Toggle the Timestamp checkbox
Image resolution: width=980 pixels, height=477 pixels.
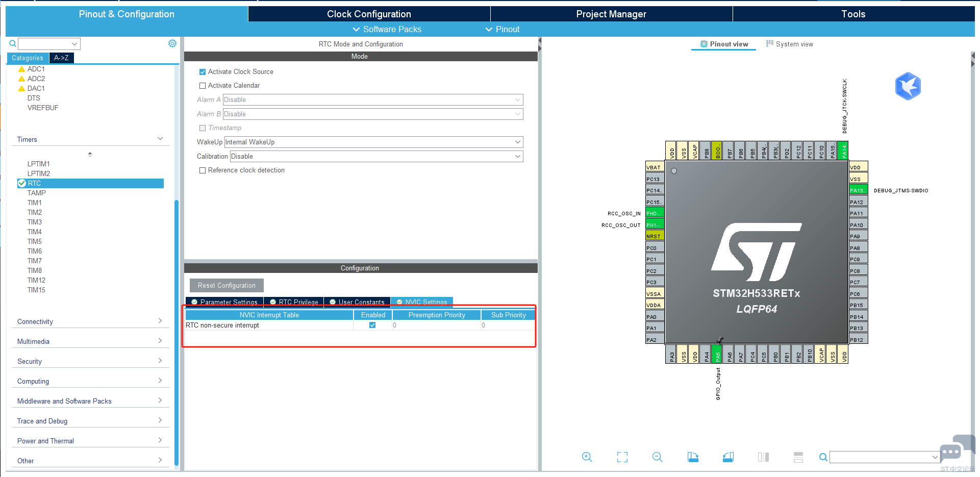point(203,128)
